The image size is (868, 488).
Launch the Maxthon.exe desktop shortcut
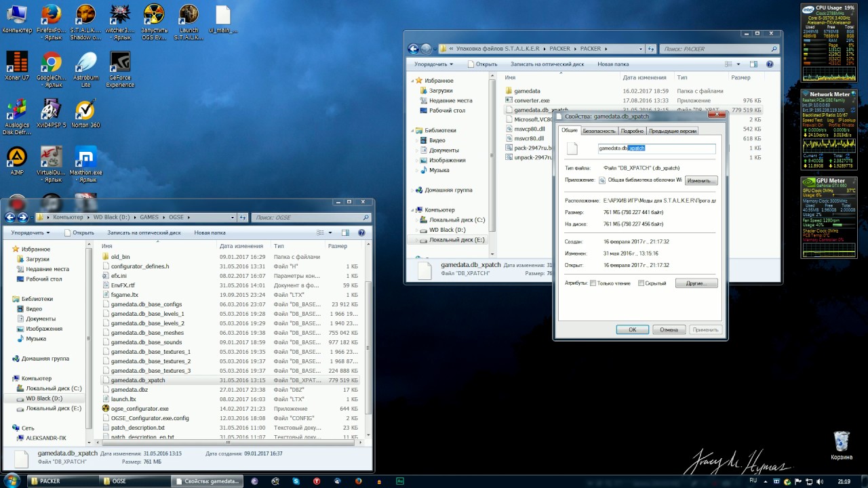(x=85, y=165)
